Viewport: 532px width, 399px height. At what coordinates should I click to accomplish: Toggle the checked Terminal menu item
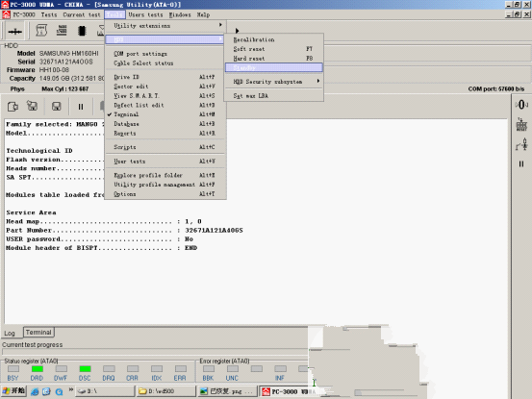click(165, 114)
